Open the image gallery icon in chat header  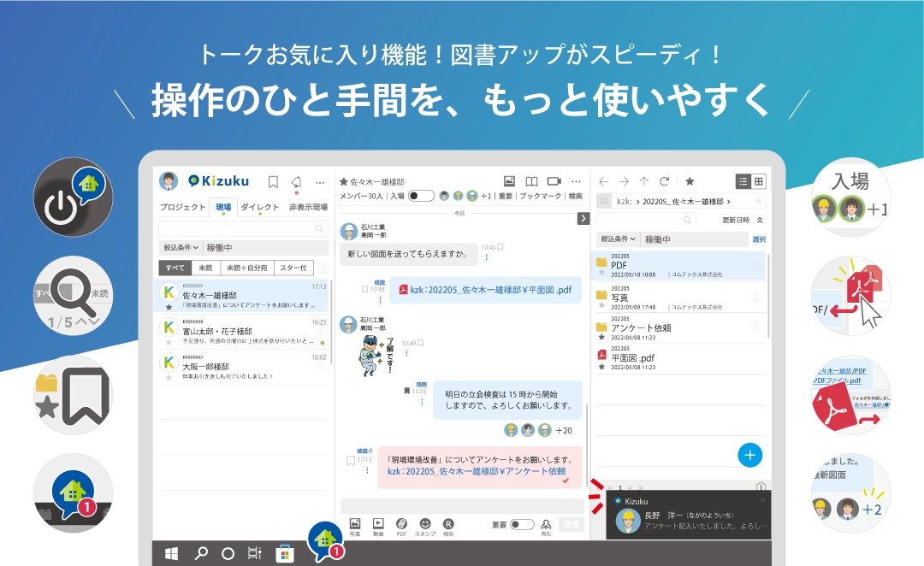click(509, 181)
